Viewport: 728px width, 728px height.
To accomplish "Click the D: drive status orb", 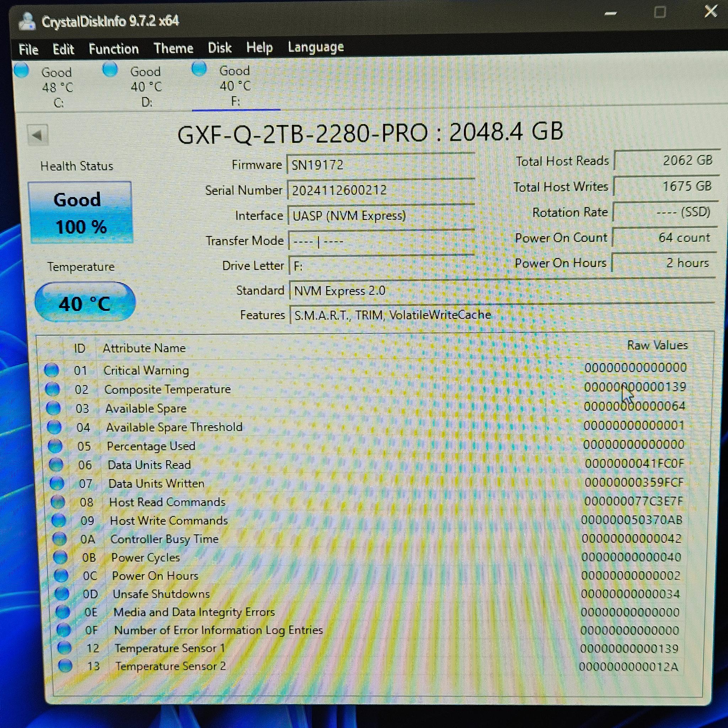I will tap(110, 69).
